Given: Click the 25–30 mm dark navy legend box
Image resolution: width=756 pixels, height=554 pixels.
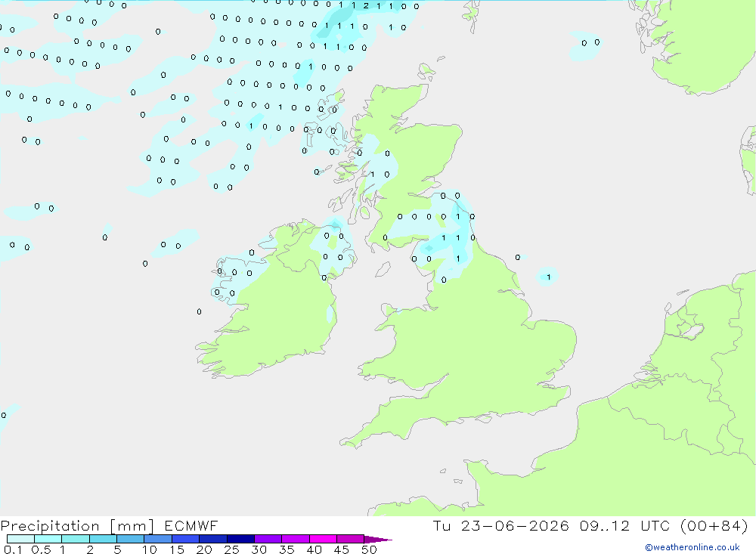Looking at the screenshot, I should 240,539.
